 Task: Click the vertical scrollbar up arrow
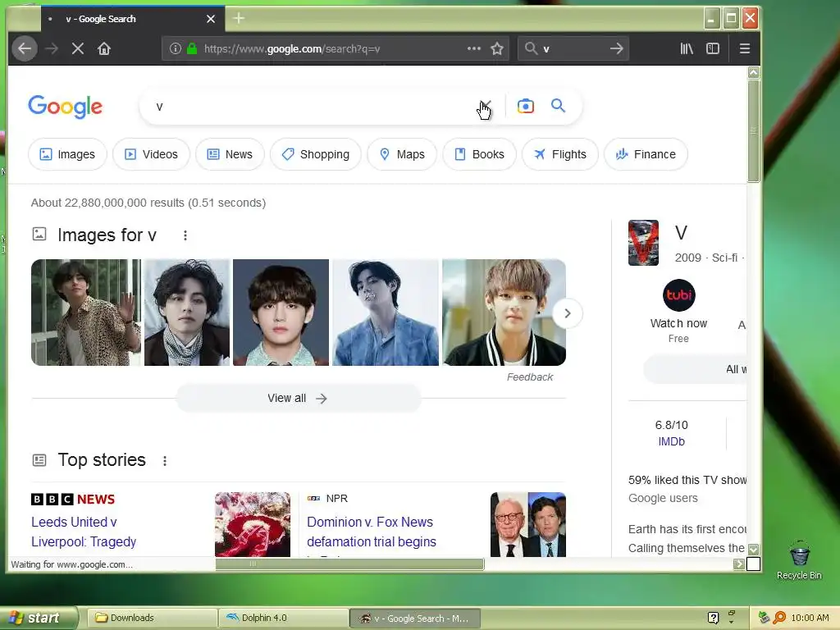[754, 72]
